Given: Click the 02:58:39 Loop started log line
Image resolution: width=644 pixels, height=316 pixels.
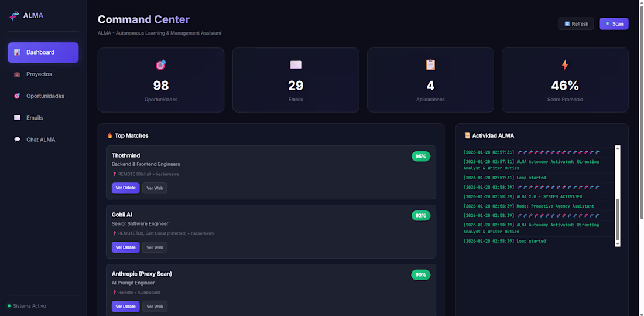Looking at the screenshot, I should 505,241.
